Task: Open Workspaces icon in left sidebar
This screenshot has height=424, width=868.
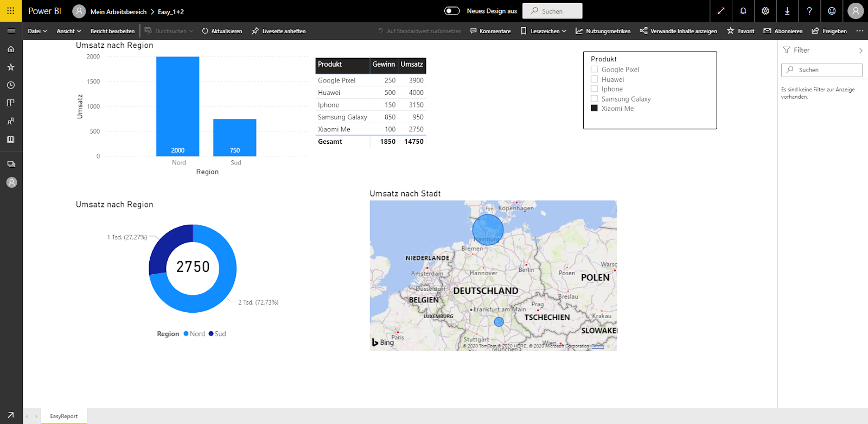Action: tap(11, 164)
